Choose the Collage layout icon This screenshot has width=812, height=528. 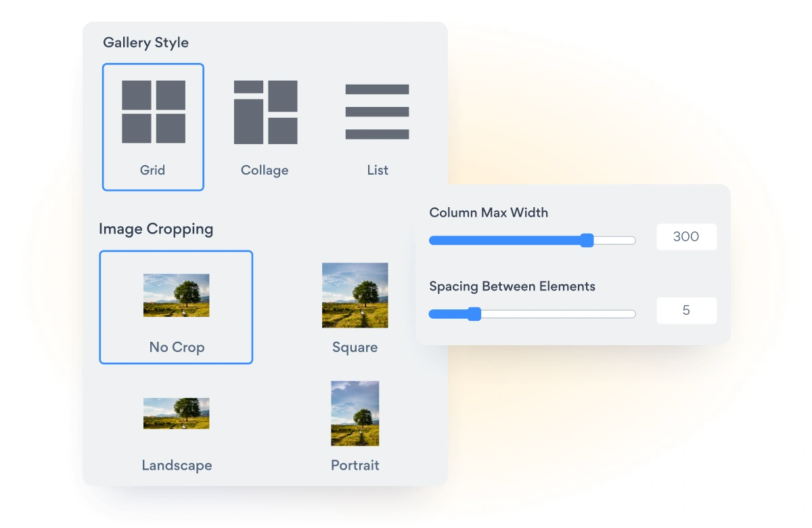click(x=265, y=112)
